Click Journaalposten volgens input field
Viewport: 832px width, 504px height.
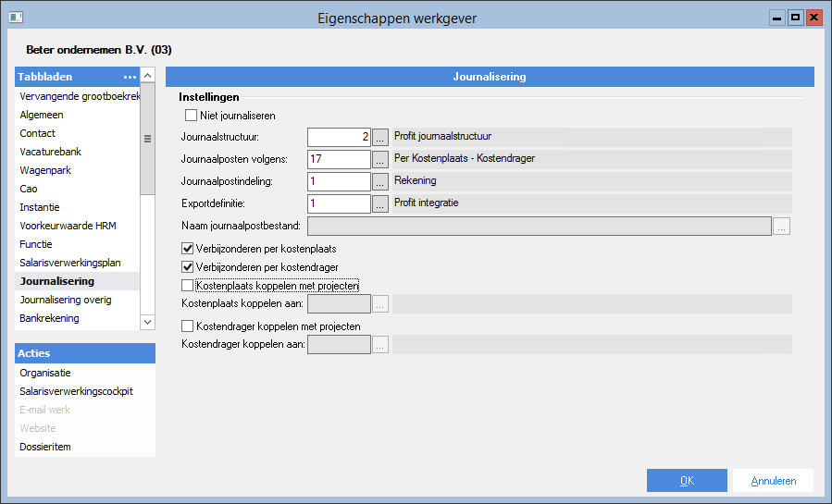coord(339,159)
